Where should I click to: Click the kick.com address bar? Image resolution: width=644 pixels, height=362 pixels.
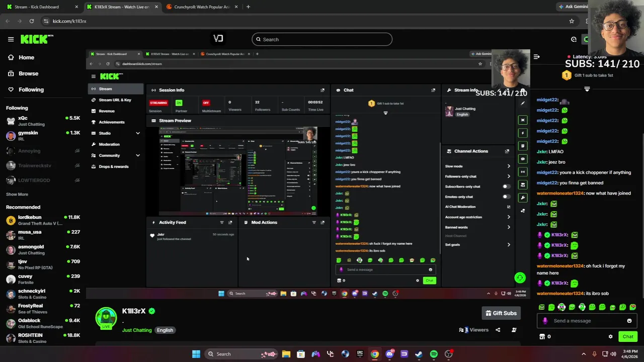(302, 21)
